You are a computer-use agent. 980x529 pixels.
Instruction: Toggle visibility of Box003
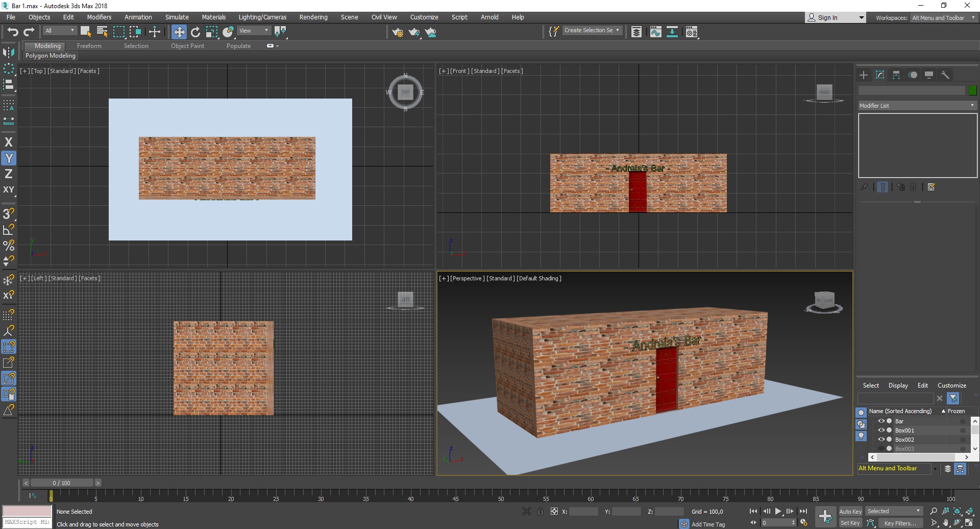point(881,449)
